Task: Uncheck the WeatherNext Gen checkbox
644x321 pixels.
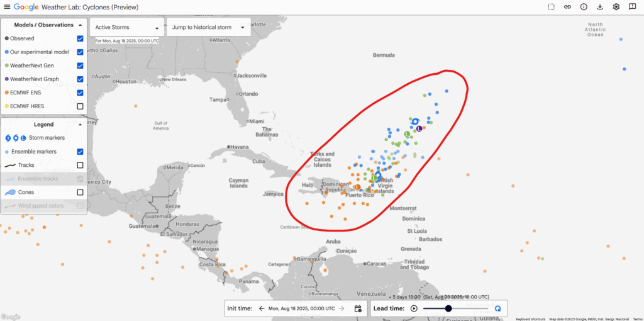Action: click(x=80, y=65)
